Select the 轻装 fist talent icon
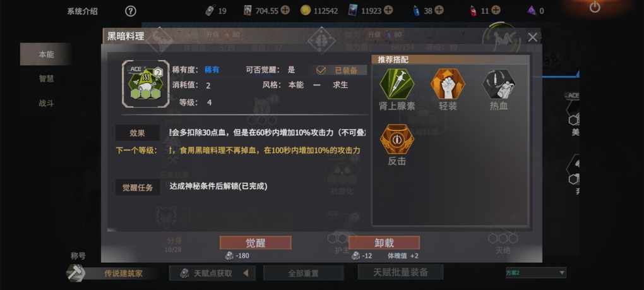The width and height of the screenshot is (644, 290). [x=448, y=84]
